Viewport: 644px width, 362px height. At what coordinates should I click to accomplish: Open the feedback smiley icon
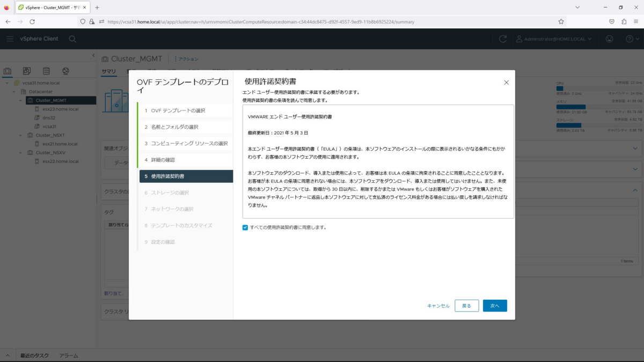(x=610, y=39)
